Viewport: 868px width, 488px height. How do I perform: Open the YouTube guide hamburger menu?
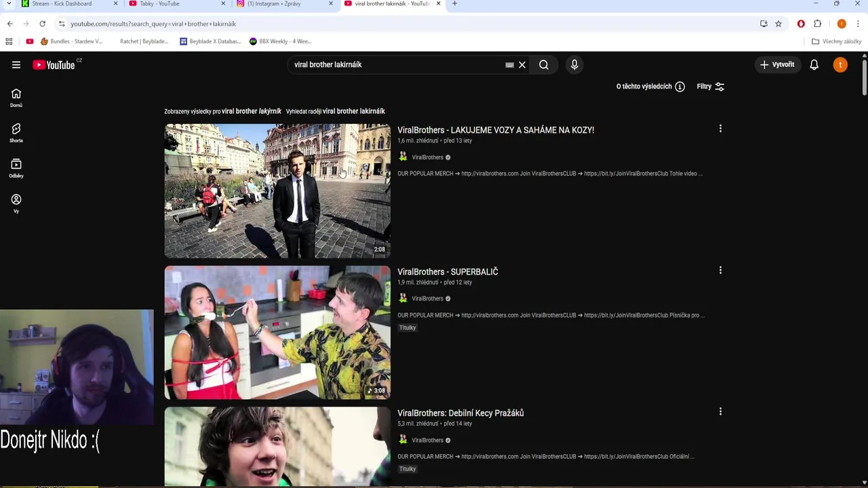16,65
